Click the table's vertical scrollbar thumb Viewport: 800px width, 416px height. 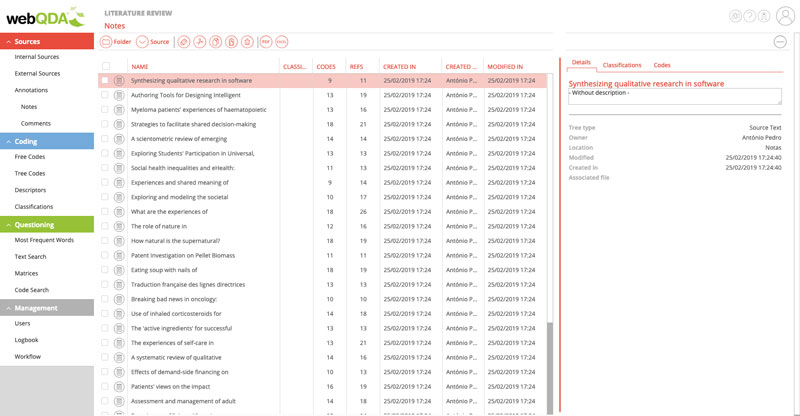[x=550, y=368]
